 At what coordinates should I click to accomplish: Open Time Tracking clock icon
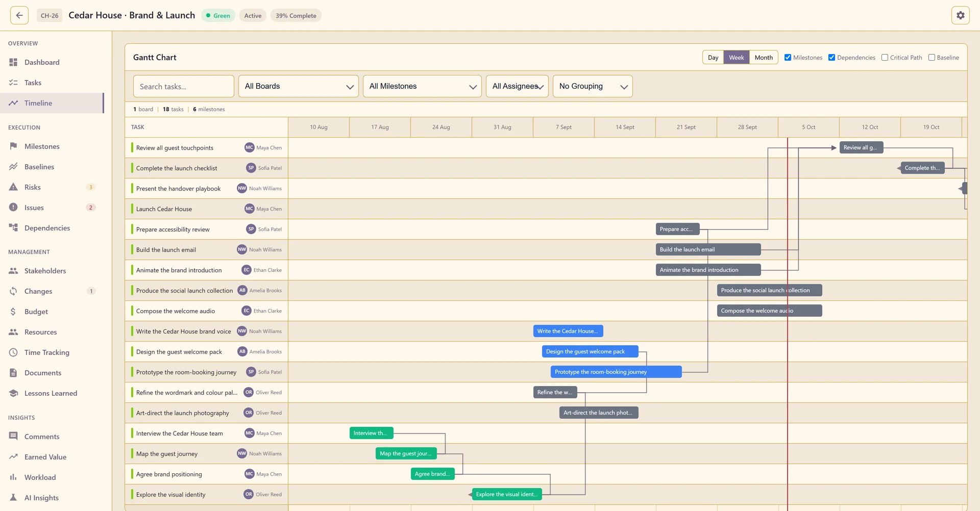[x=13, y=352]
